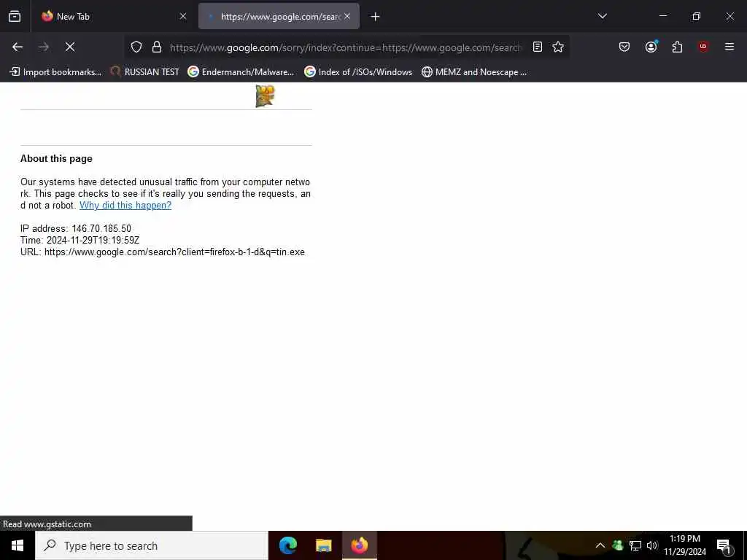Click the small image above the divider
This screenshot has width=747, height=560.
point(266,96)
